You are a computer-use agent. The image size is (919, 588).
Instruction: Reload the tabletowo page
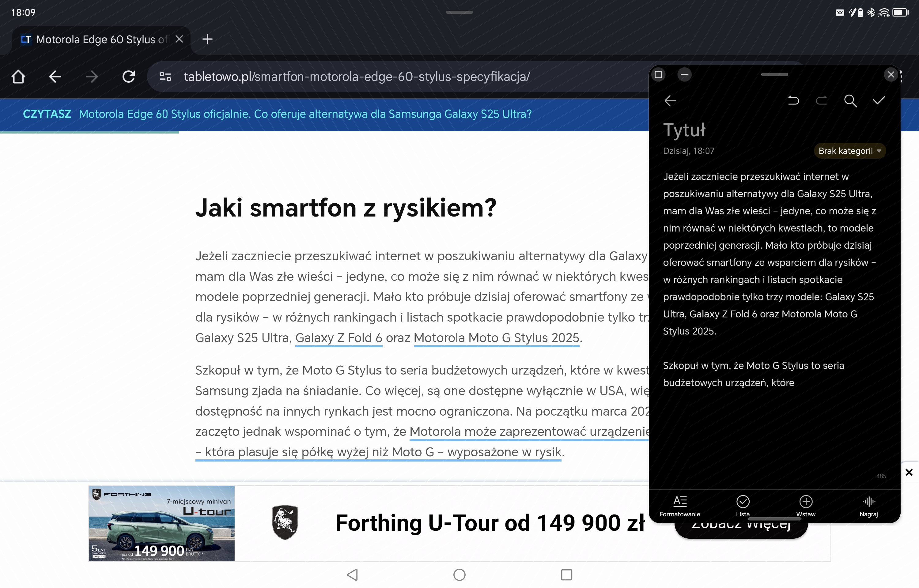tap(129, 77)
